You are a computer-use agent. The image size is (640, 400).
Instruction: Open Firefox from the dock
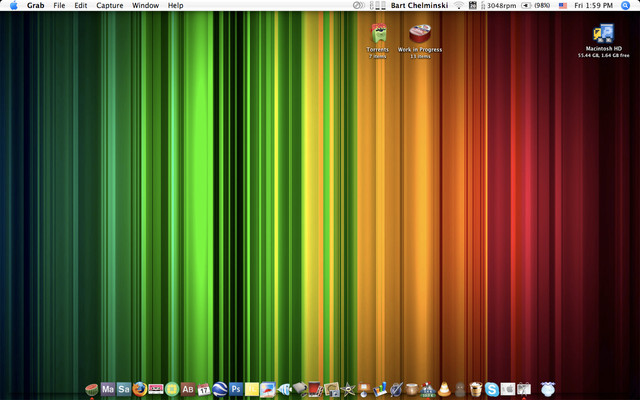point(140,388)
